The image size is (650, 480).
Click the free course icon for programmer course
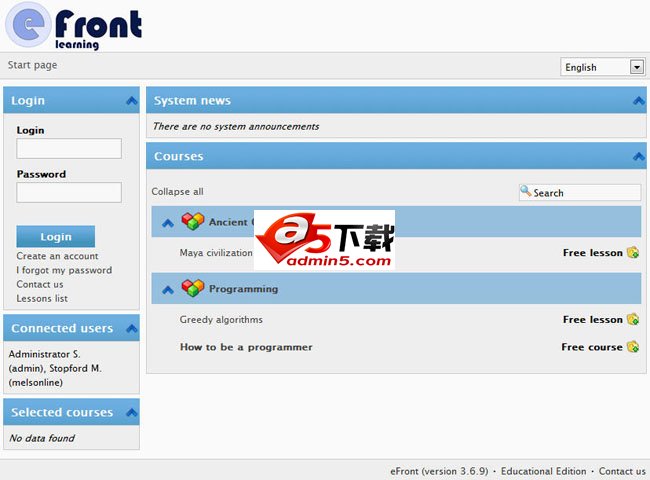(633, 347)
